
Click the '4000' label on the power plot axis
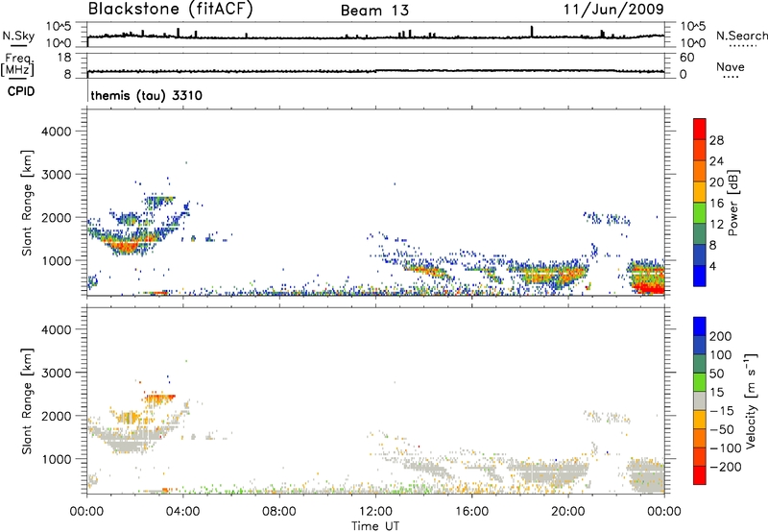(57, 132)
